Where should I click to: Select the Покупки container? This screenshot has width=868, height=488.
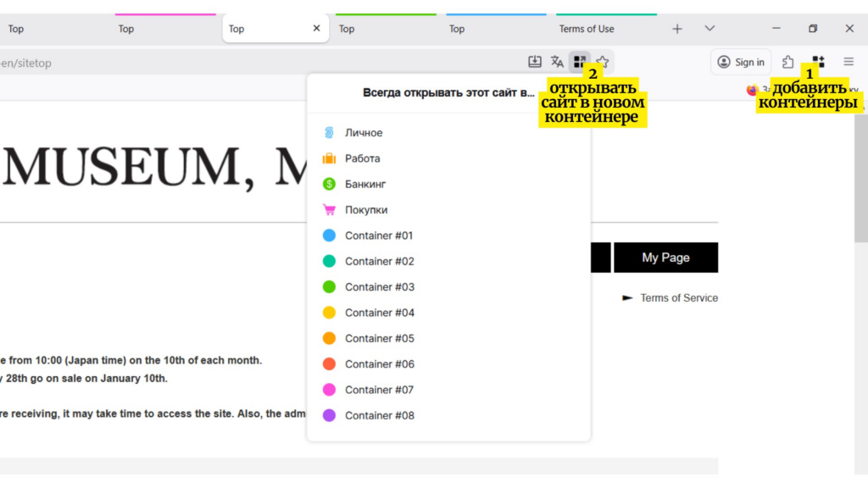pos(448,210)
